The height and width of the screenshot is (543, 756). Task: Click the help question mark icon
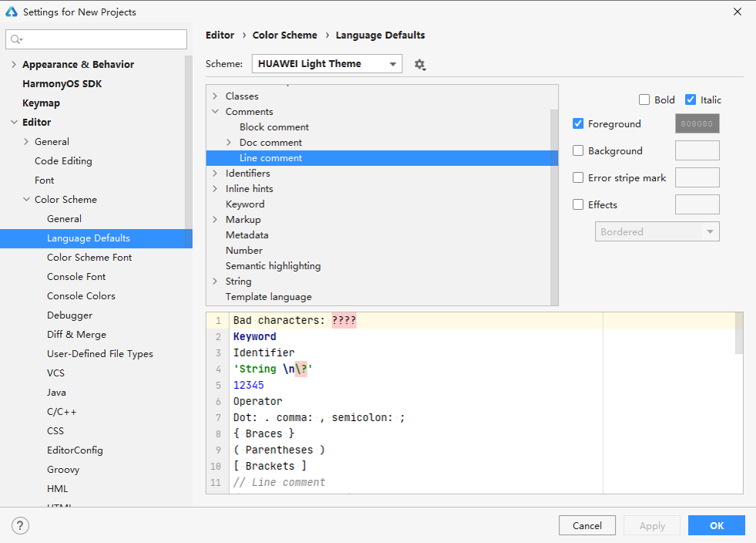click(20, 525)
